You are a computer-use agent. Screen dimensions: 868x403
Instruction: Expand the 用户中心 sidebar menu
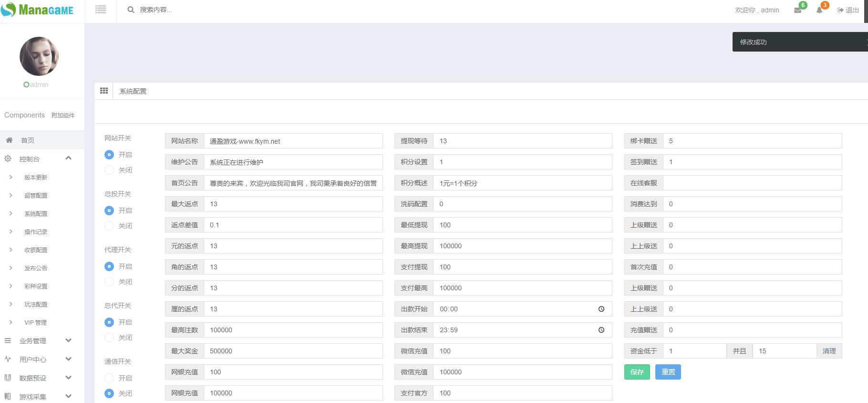68,359
